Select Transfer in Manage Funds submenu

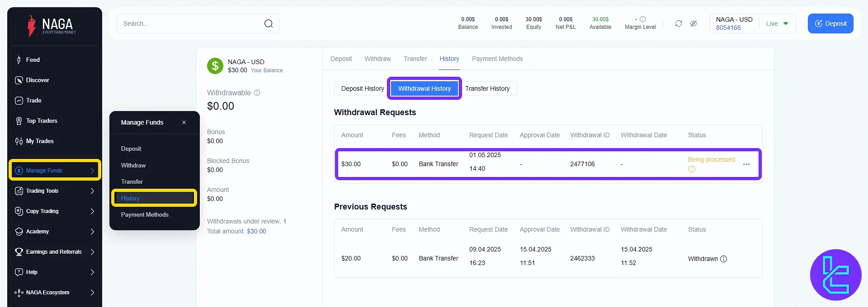click(132, 181)
